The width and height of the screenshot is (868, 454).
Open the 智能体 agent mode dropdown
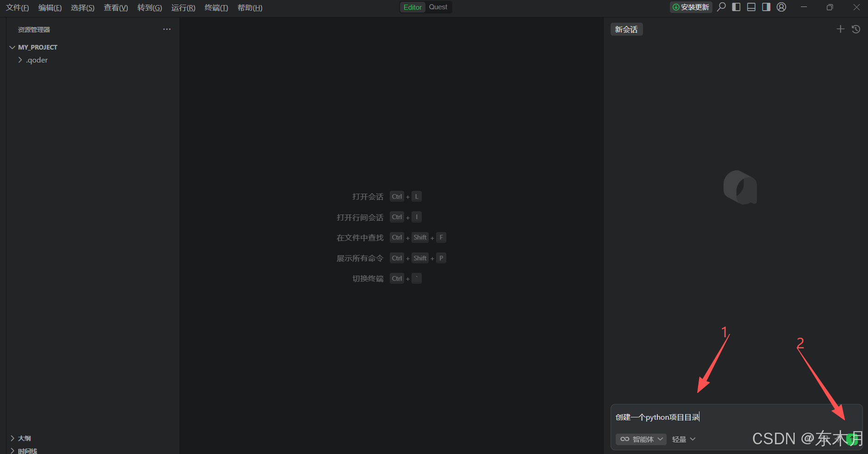coord(641,439)
